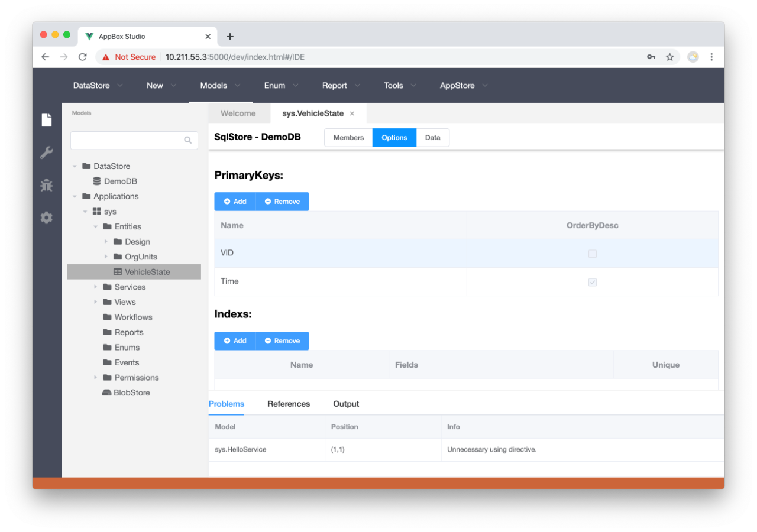Open a new browser tab with plus
The height and width of the screenshot is (532, 757).
(x=230, y=37)
